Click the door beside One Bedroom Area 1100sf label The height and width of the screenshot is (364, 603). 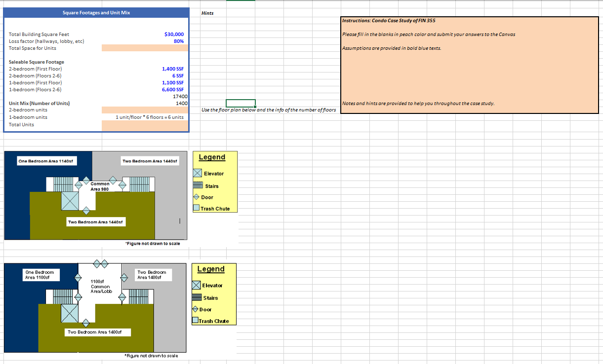78,277
